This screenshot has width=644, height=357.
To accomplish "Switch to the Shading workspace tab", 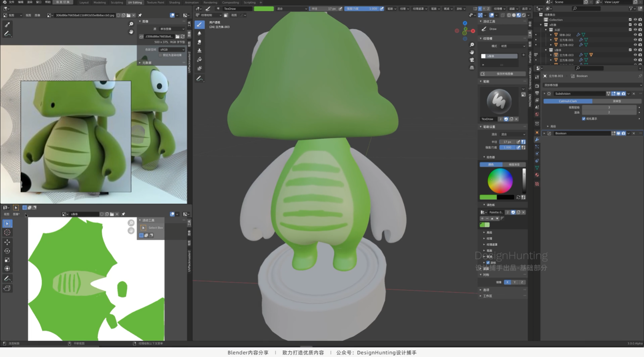I will click(x=174, y=2).
